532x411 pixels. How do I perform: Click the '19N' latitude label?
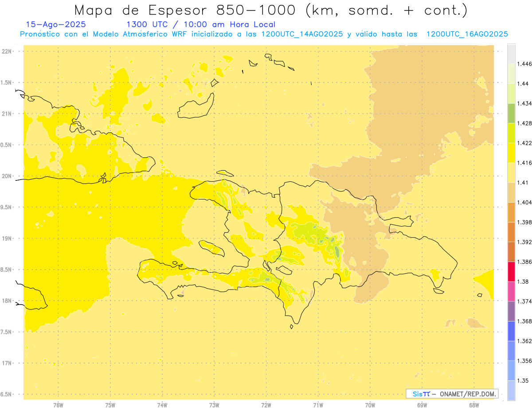(7, 239)
